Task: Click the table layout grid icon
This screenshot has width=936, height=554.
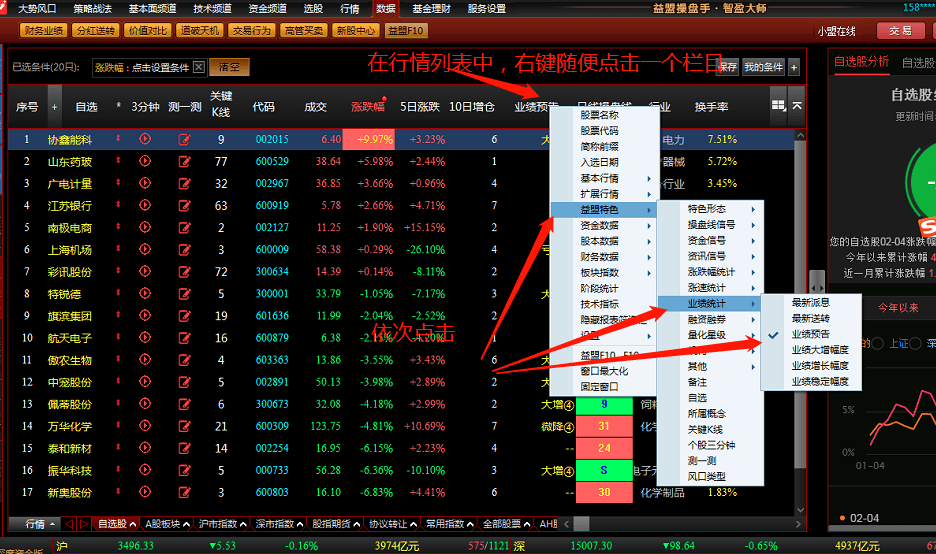Action: click(778, 106)
